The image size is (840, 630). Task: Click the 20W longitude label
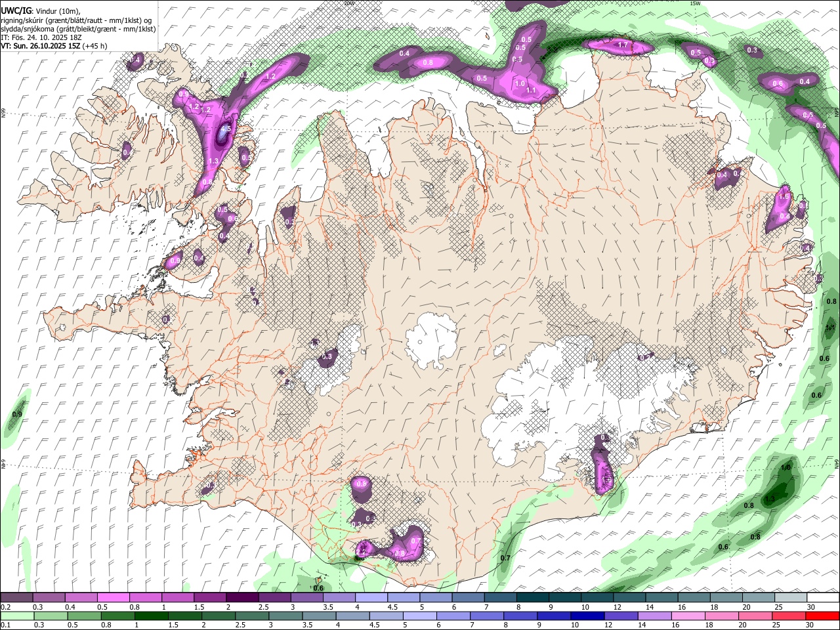(x=348, y=3)
